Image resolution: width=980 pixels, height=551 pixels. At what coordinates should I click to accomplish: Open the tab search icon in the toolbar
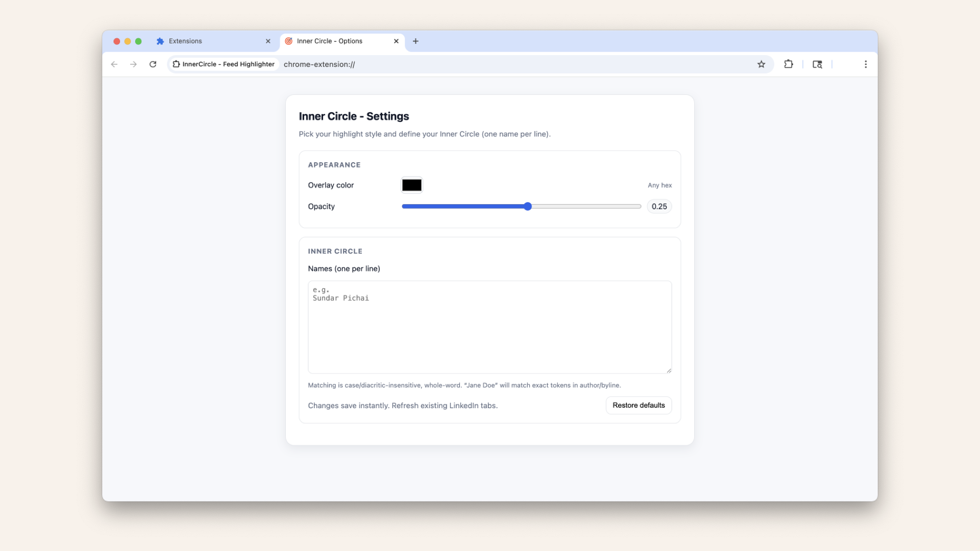pyautogui.click(x=817, y=64)
